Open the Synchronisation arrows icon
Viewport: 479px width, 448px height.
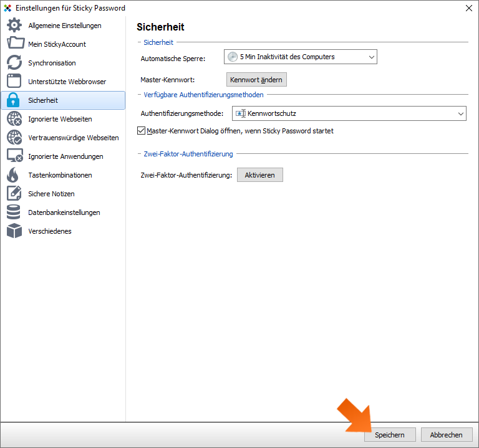[14, 62]
